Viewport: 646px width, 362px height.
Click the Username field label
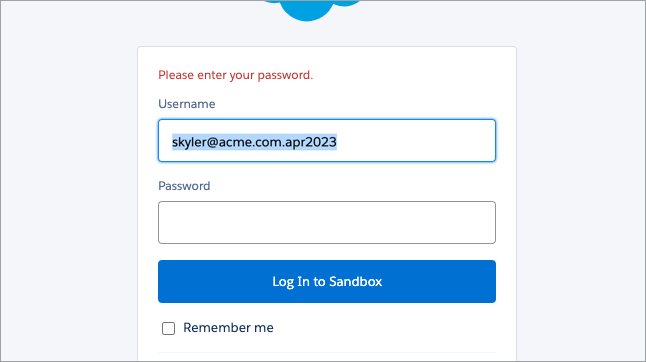(x=187, y=104)
